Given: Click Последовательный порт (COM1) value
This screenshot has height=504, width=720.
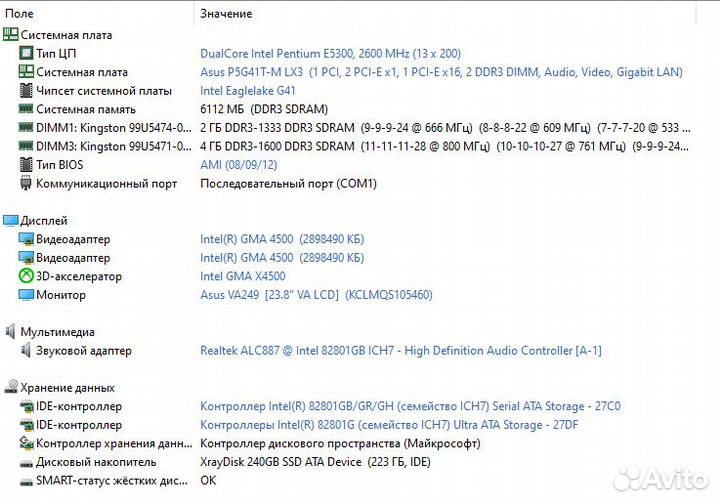Looking at the screenshot, I should [288, 184].
